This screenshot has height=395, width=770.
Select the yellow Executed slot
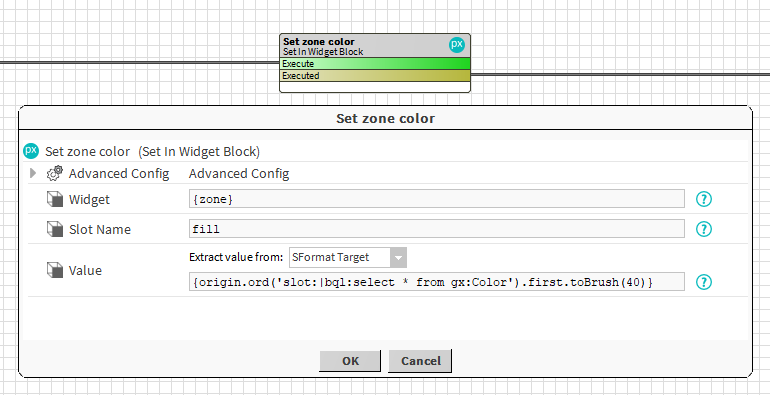375,76
